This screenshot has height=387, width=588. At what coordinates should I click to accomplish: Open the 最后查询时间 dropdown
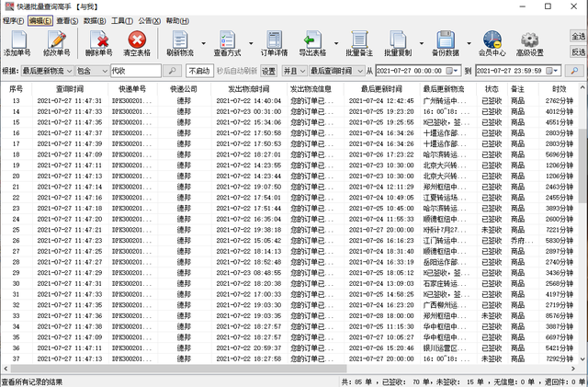336,71
